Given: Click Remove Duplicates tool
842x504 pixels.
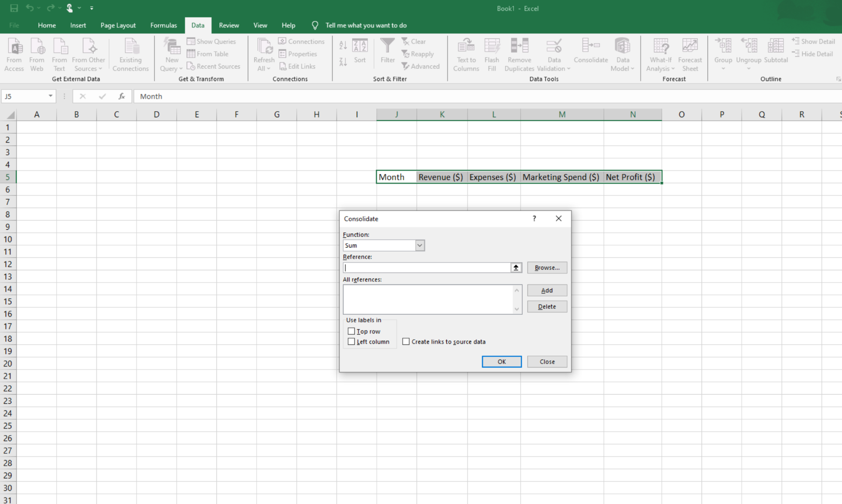Looking at the screenshot, I should 519,55.
